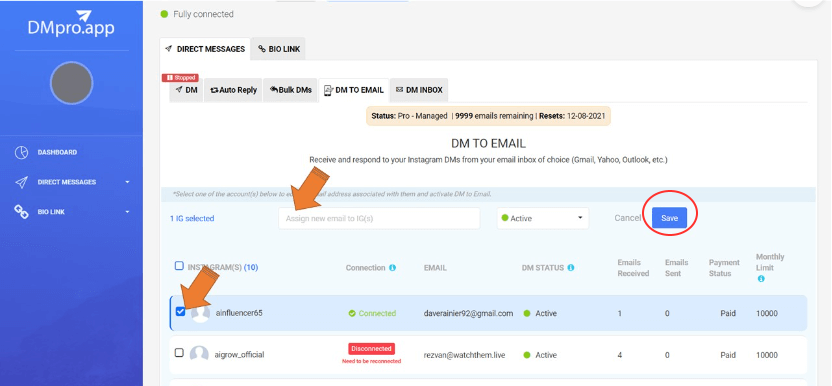
Task: Uncheck the ainfluencer65 checkbox
Action: point(180,312)
